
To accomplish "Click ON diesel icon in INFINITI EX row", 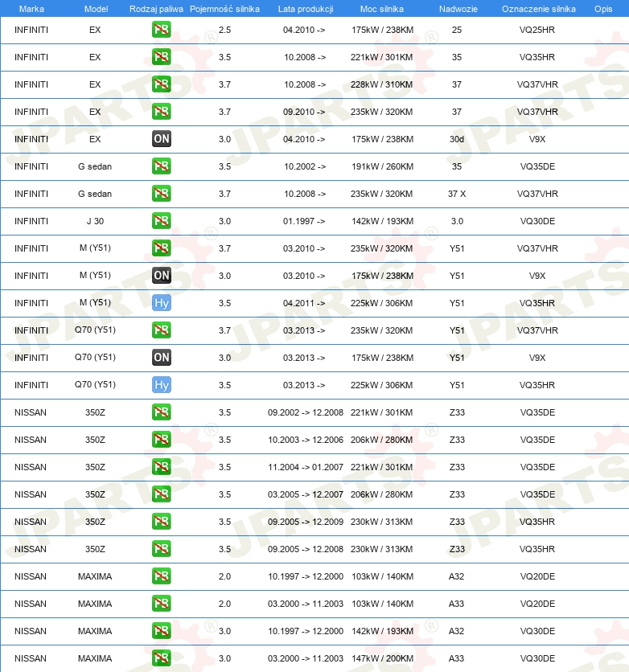I will click(x=161, y=139).
